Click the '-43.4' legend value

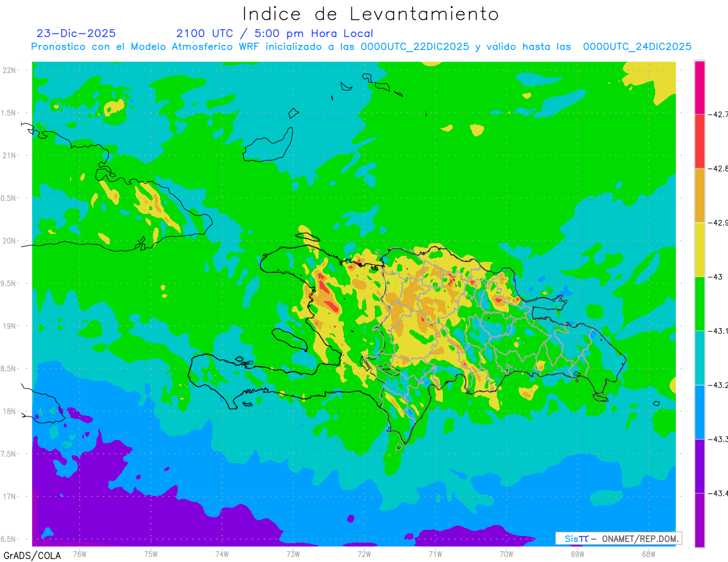[x=718, y=493]
